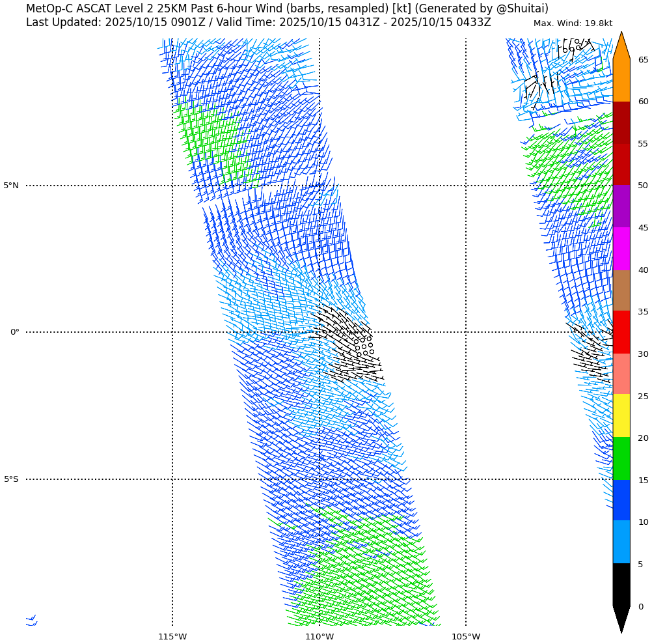
Task: Pick the light blue 5-10 kt color band
Action: pyautogui.click(x=621, y=542)
